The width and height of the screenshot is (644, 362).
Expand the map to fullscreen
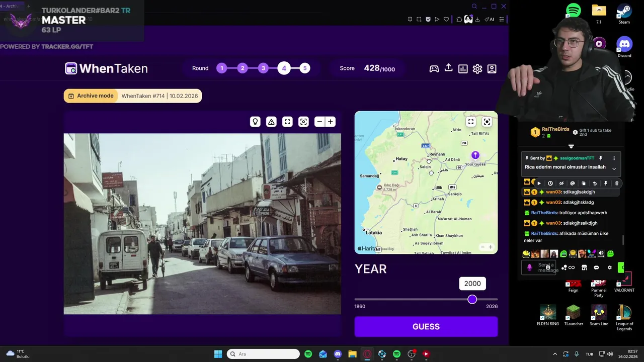(471, 122)
